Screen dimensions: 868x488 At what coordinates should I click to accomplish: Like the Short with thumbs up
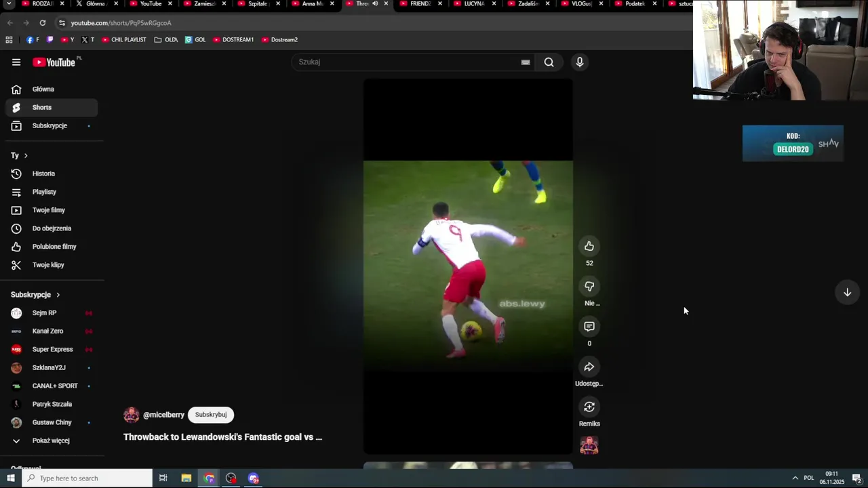click(x=589, y=246)
